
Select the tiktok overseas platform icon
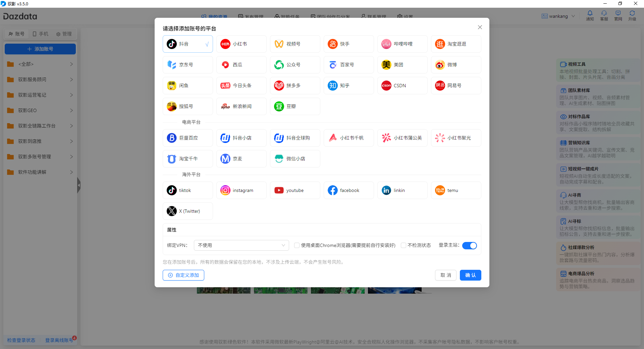[x=172, y=190]
